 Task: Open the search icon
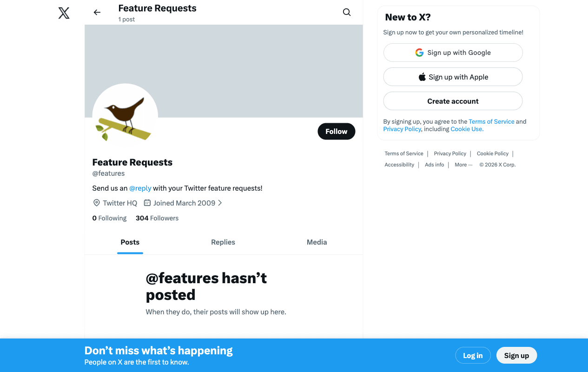point(347,12)
